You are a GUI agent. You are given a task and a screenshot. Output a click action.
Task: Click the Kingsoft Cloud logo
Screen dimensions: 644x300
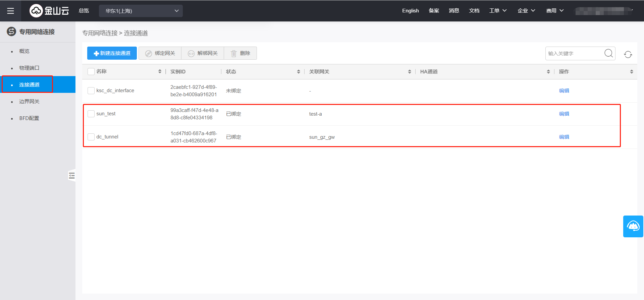click(x=49, y=11)
